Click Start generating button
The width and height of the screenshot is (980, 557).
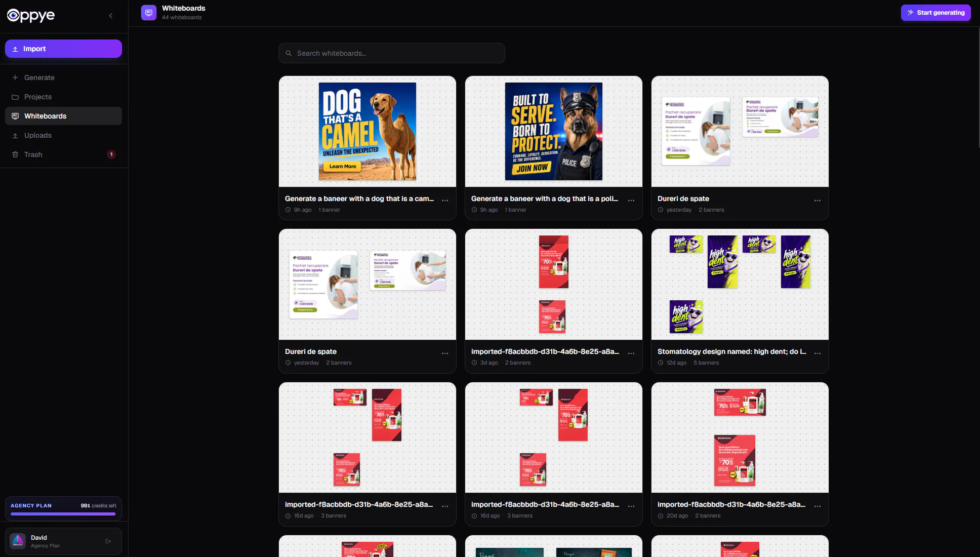[x=935, y=13]
